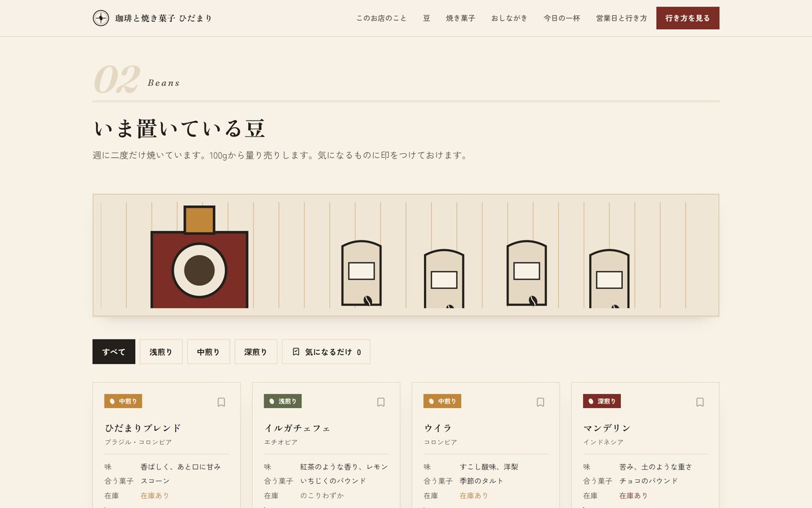Filter beans by 深煎り roast

[x=256, y=352]
